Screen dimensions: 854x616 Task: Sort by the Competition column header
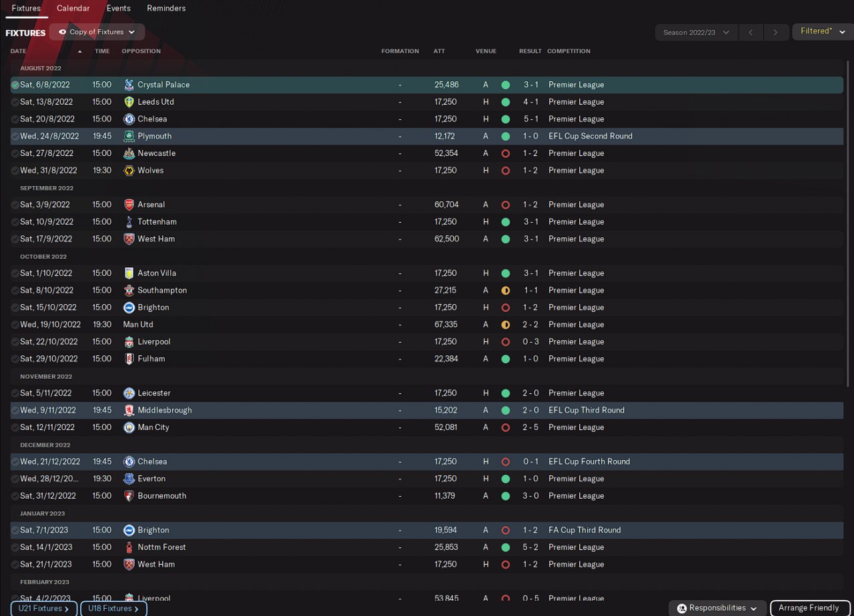568,51
